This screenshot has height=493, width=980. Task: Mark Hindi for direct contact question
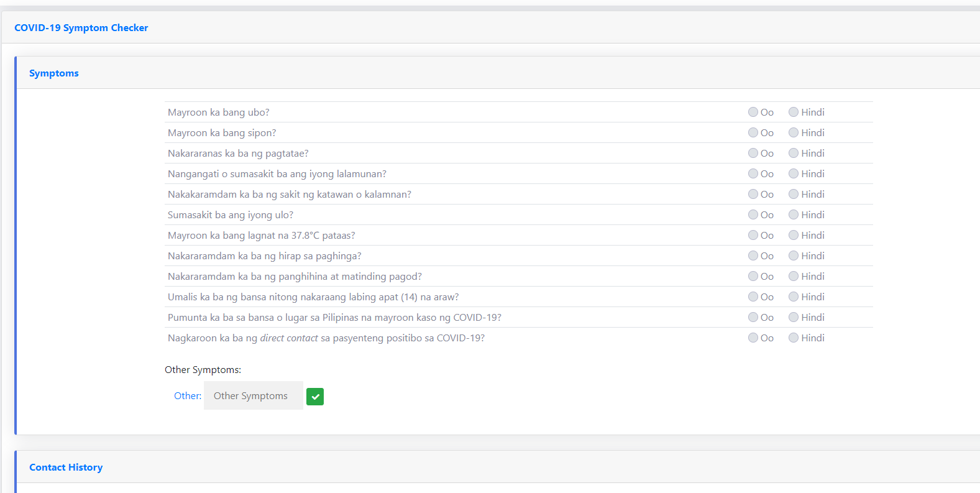[x=794, y=338]
